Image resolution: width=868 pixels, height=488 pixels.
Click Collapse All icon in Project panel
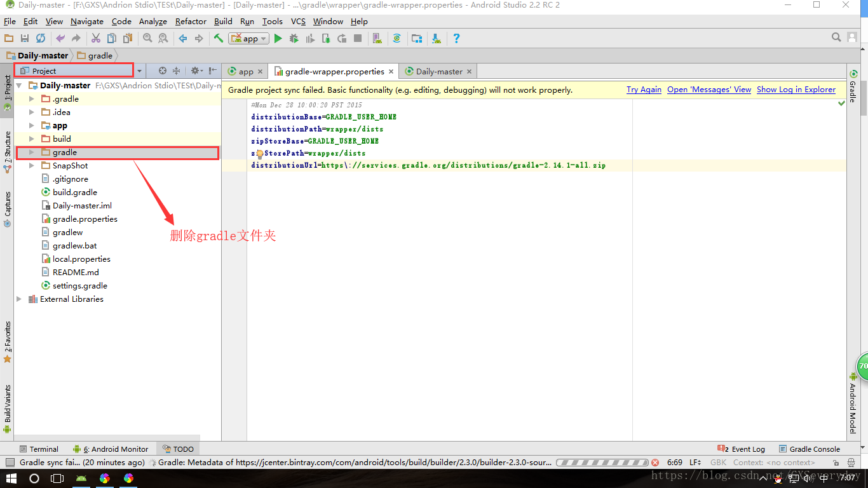pos(177,71)
